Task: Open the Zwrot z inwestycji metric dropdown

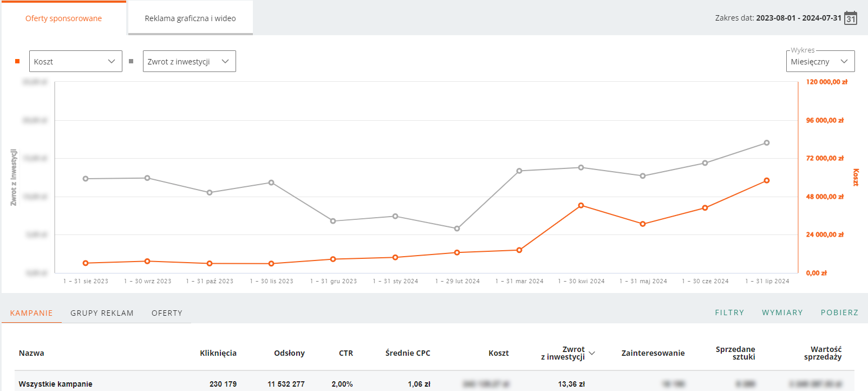Action: (190, 61)
